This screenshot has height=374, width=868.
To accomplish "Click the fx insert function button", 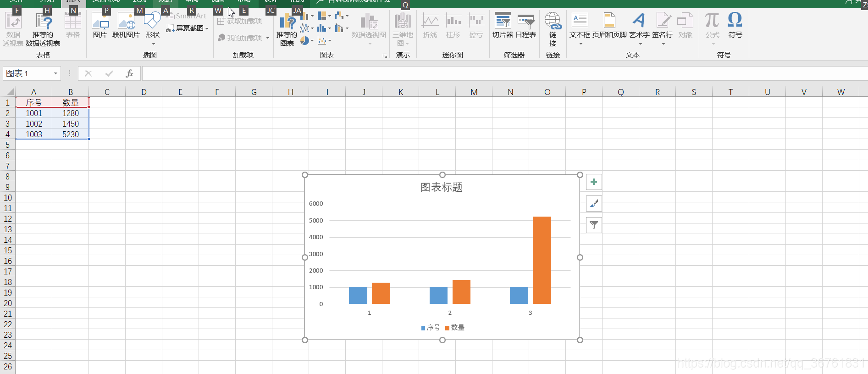I will [129, 73].
